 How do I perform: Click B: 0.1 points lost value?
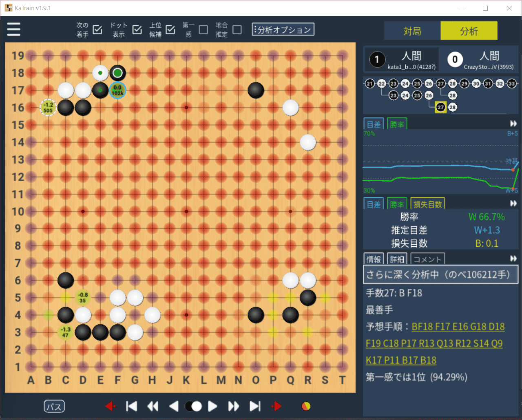coord(487,243)
